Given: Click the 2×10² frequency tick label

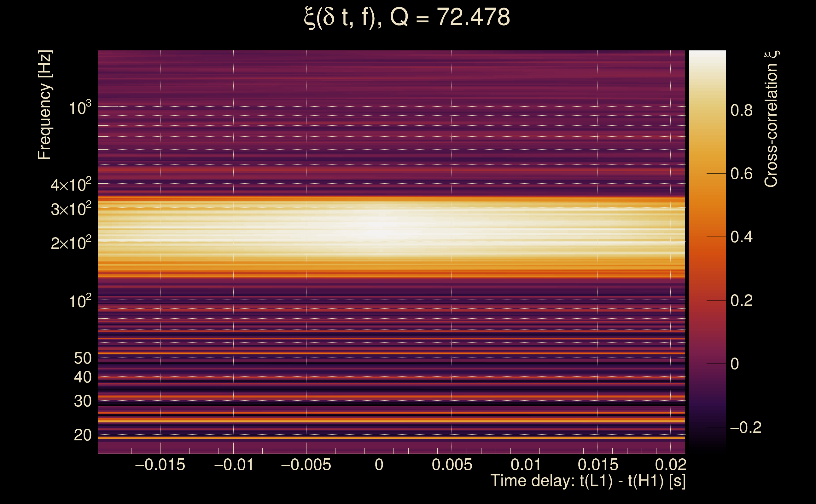Looking at the screenshot, I should (x=71, y=243).
